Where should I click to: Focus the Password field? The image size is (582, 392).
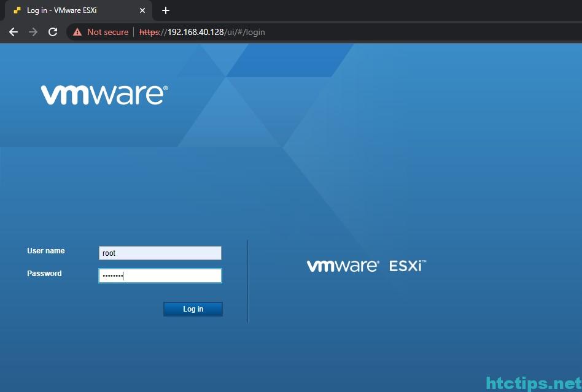pyautogui.click(x=160, y=275)
